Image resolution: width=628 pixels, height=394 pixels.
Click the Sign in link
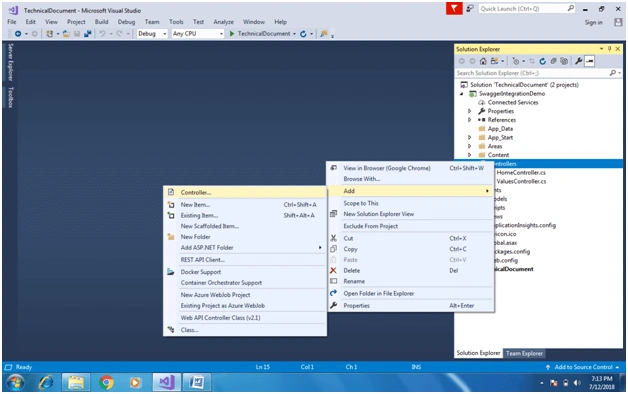(593, 22)
